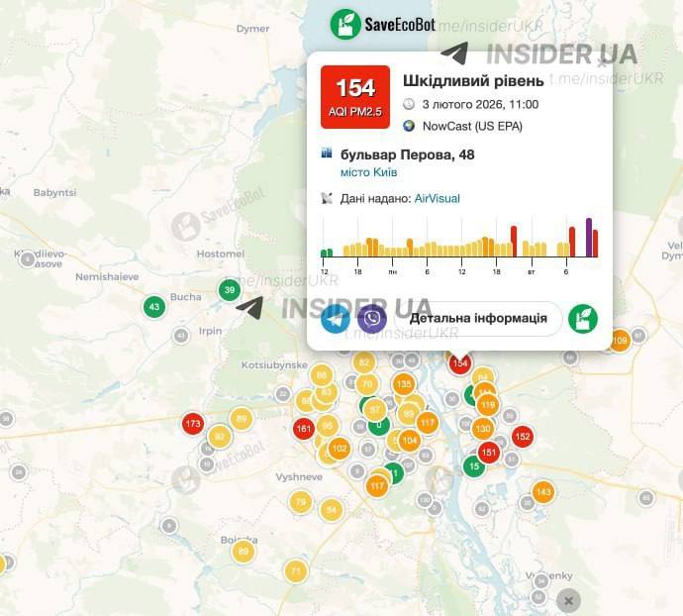Select the orange 109 marker beside popup
Viewport: 683px width, 616px height.
pyautogui.click(x=620, y=342)
